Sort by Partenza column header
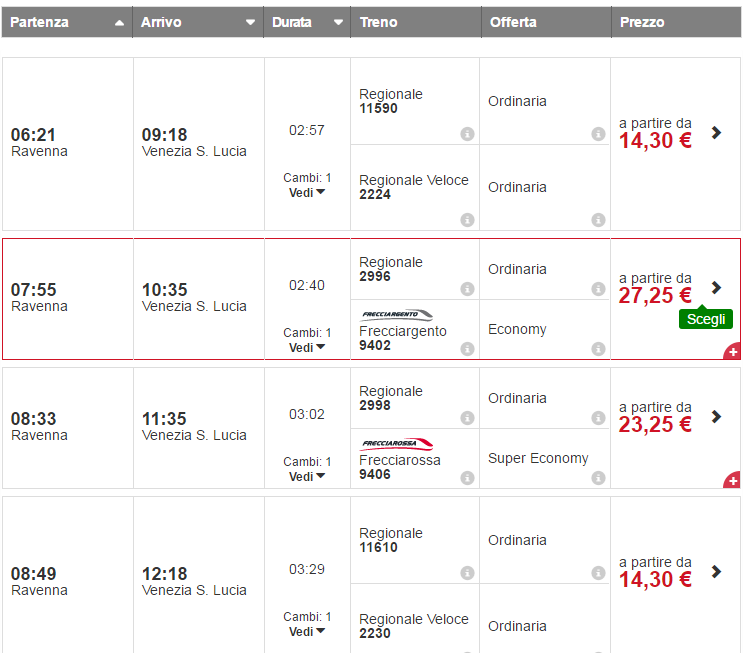Viewport: 746px width, 653px height. pos(67,22)
